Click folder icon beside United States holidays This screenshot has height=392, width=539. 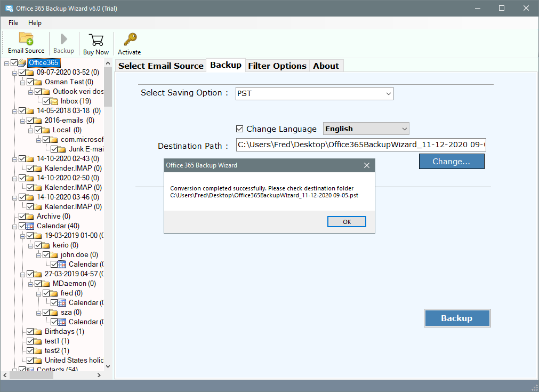tap(38, 361)
